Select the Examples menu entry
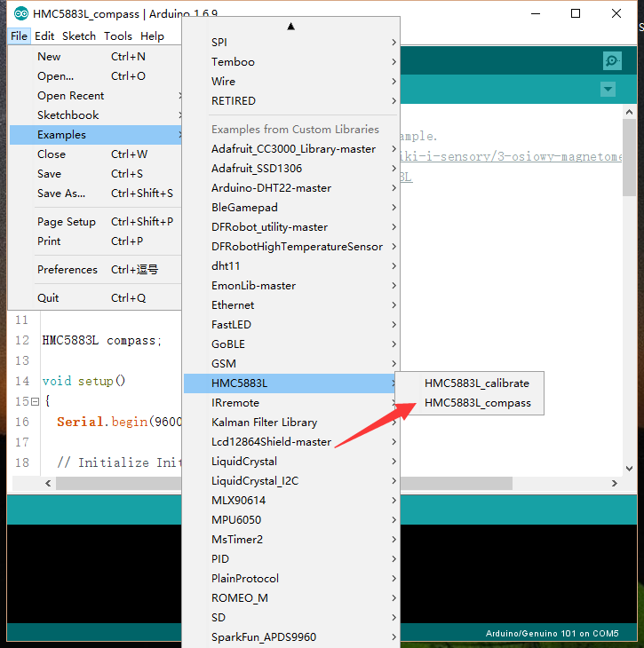Viewport: 644px width, 648px height. (x=96, y=135)
